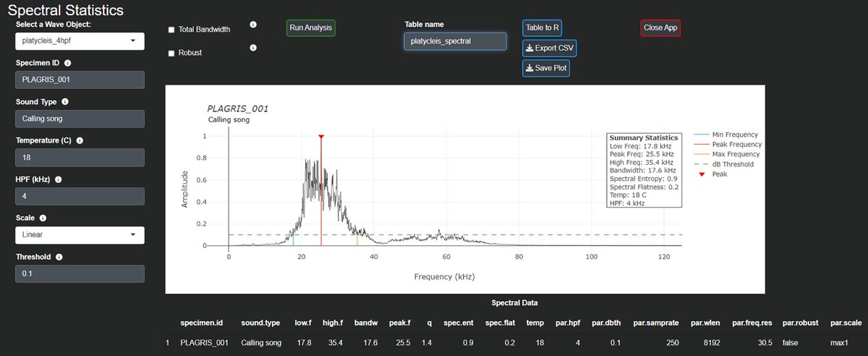
Task: Click the Save Plot button
Action: click(546, 69)
